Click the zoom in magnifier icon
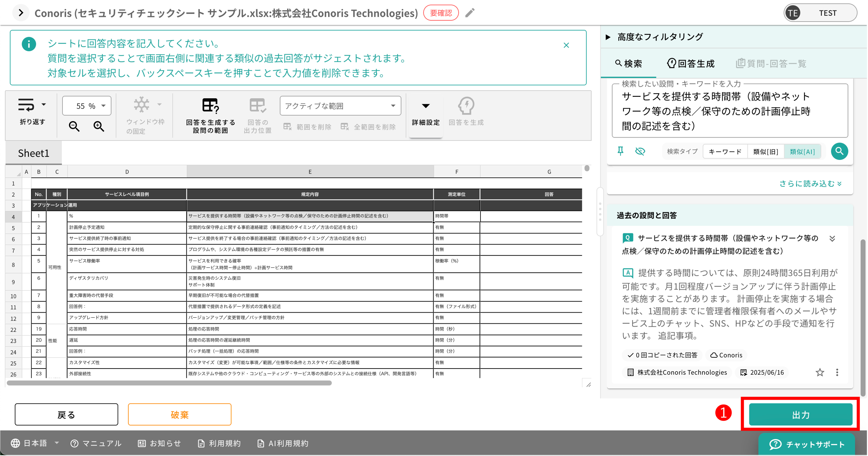This screenshot has width=868, height=456. pos(98,126)
